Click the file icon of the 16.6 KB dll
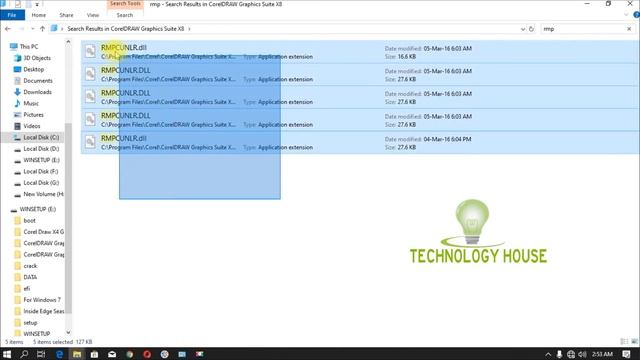 (90, 51)
